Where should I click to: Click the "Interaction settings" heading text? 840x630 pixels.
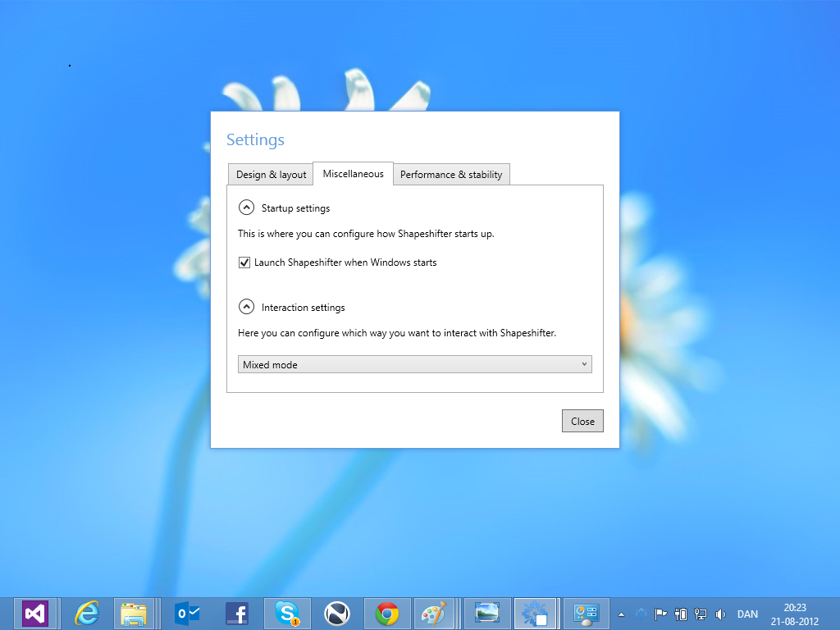click(304, 308)
